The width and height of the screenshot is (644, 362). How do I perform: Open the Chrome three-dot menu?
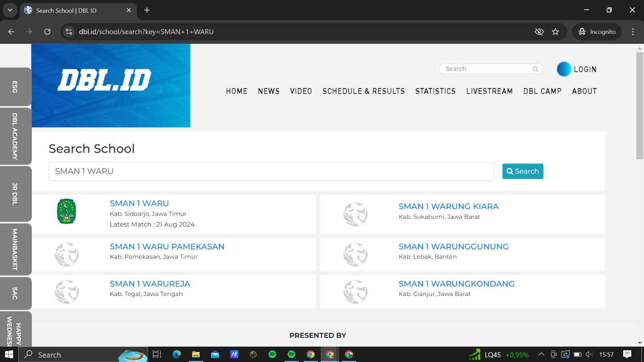point(633,32)
